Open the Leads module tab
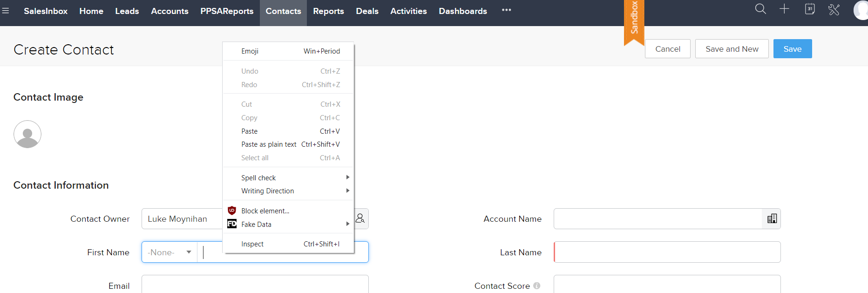The width and height of the screenshot is (868, 293). pos(127,11)
